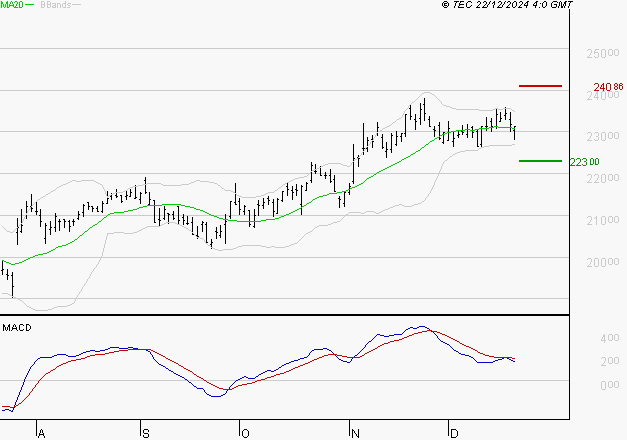Click the TEC 22/12/2024 timestamp text
This screenshot has width=627, height=440.
(x=507, y=5)
